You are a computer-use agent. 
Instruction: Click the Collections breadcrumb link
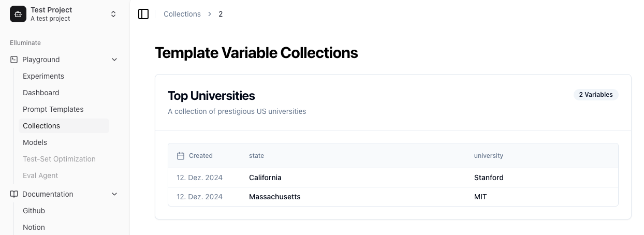coord(182,14)
